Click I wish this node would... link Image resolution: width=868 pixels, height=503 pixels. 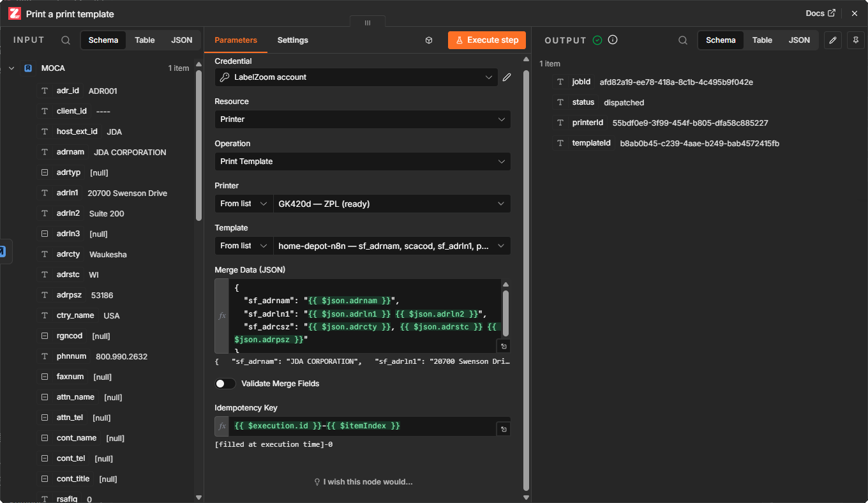(363, 482)
